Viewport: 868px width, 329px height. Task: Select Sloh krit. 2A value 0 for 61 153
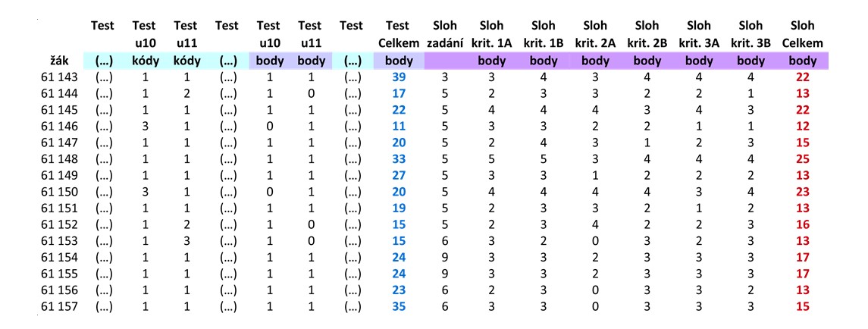[595, 241]
